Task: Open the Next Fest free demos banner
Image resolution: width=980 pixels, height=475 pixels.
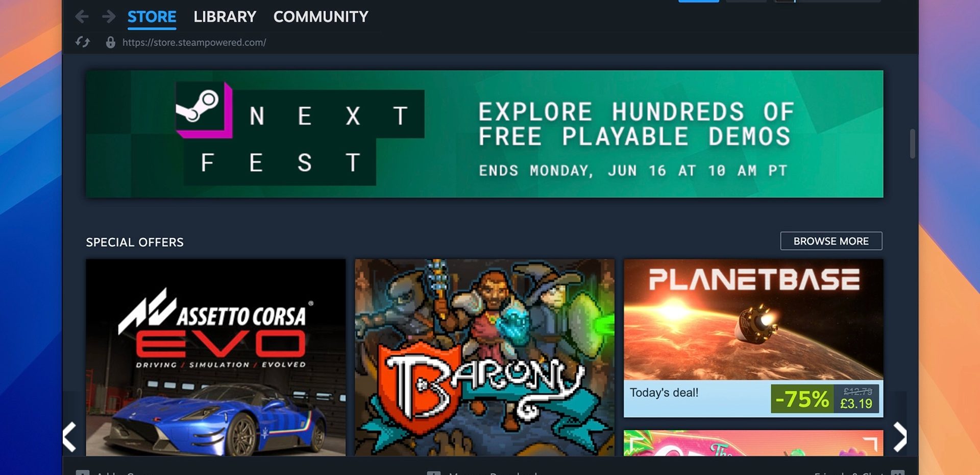Action: coord(484,134)
